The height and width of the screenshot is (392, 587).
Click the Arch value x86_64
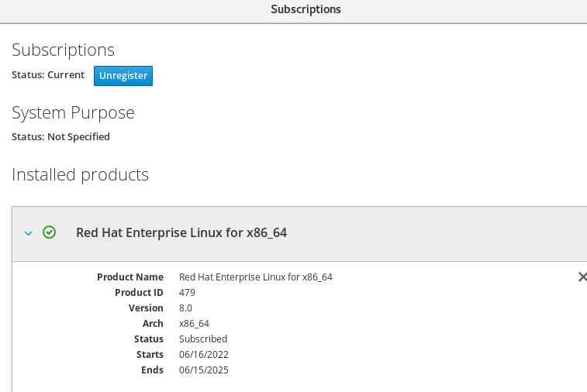click(x=195, y=324)
